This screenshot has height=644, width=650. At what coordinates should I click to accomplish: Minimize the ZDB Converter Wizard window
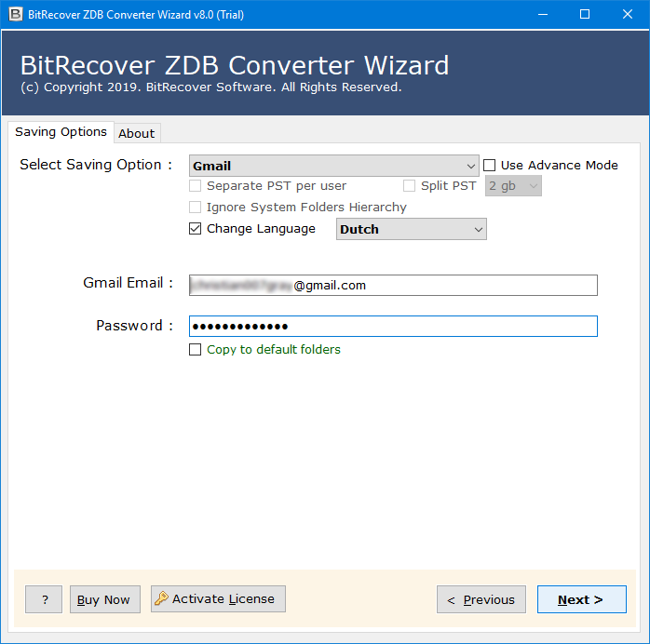[x=543, y=15]
